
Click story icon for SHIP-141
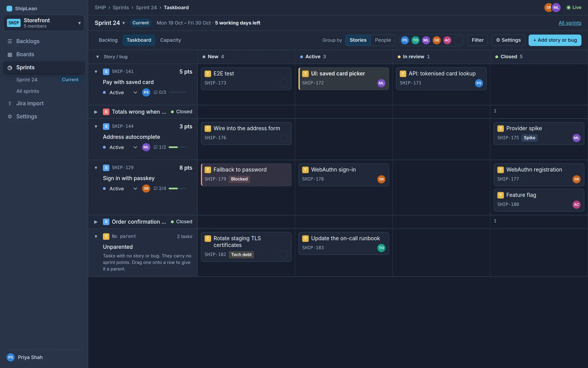pyautogui.click(x=106, y=72)
